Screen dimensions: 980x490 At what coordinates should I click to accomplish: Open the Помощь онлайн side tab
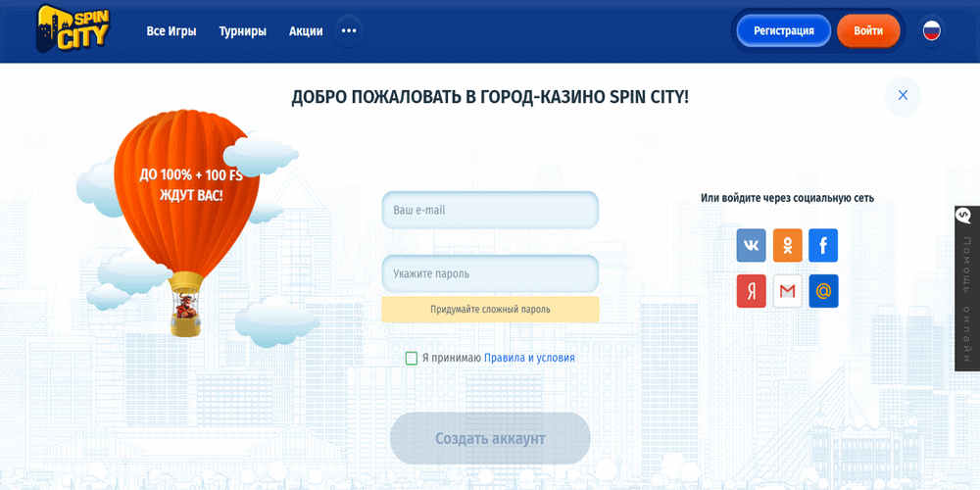coord(967,289)
